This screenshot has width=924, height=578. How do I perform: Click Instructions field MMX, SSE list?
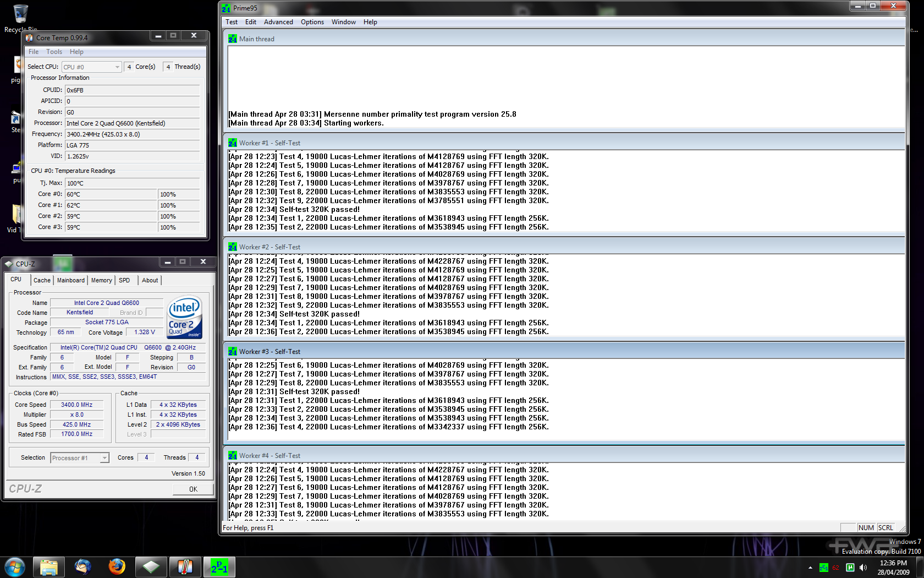[128, 377]
